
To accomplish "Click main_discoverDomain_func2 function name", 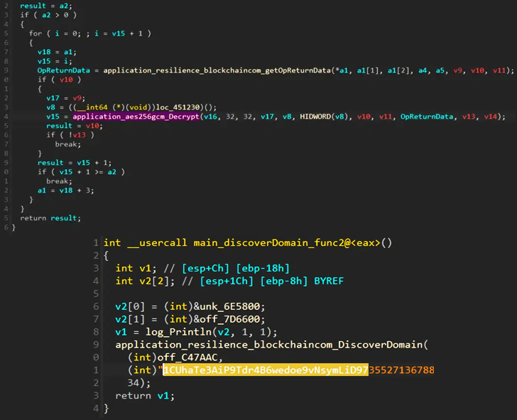I will pos(268,243).
